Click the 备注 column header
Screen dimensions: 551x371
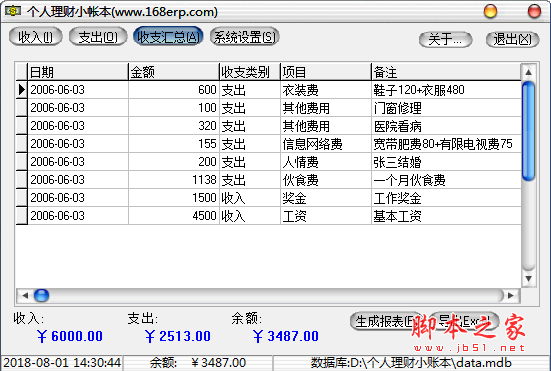point(446,72)
